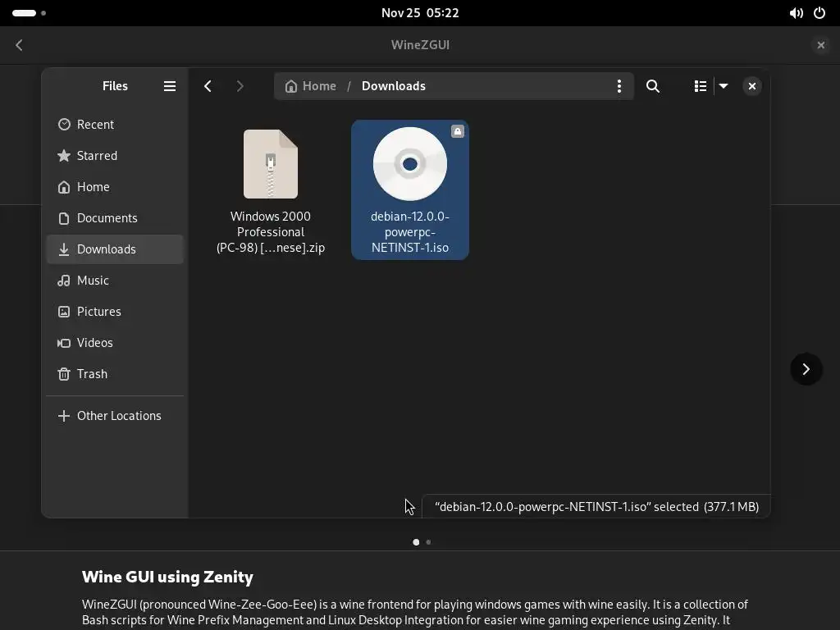Open Home in the sidebar
Viewport: 840px width, 630px height.
(x=115, y=187)
